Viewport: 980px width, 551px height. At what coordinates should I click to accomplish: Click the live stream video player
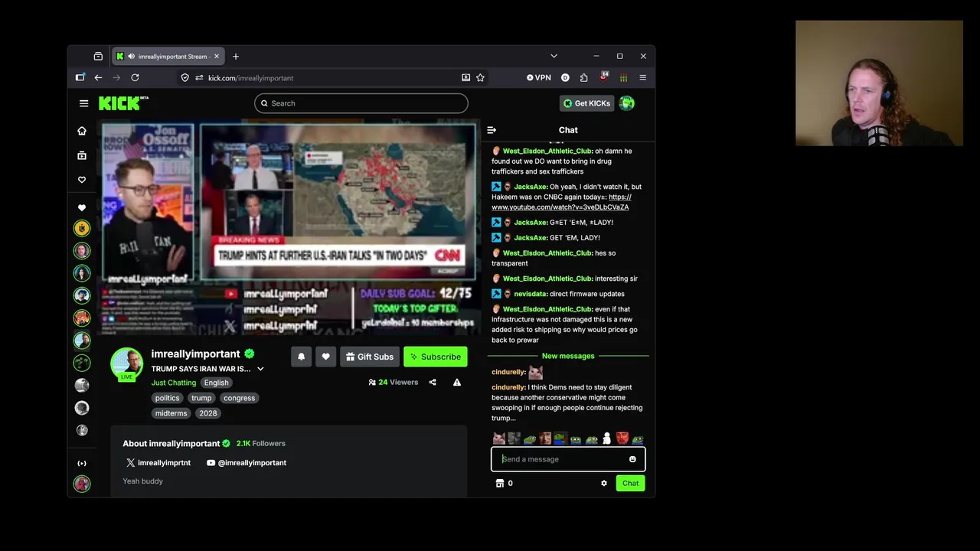pos(291,227)
